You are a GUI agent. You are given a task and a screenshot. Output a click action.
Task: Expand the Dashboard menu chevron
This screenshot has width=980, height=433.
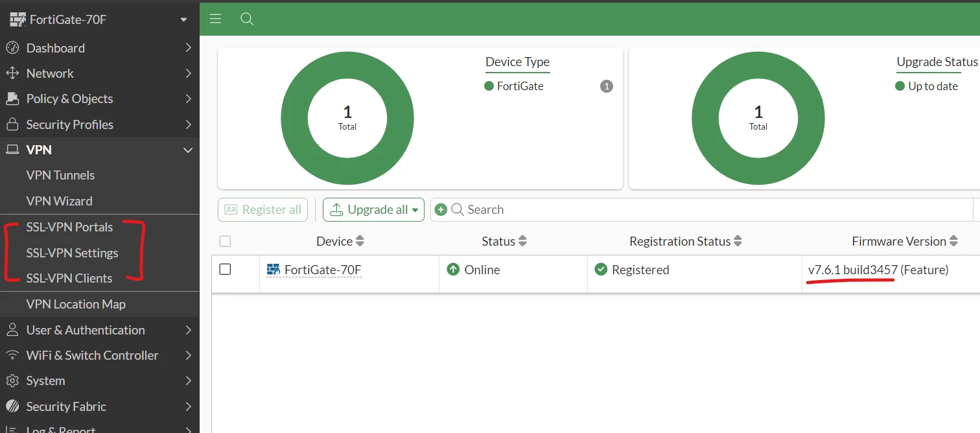[x=188, y=48]
